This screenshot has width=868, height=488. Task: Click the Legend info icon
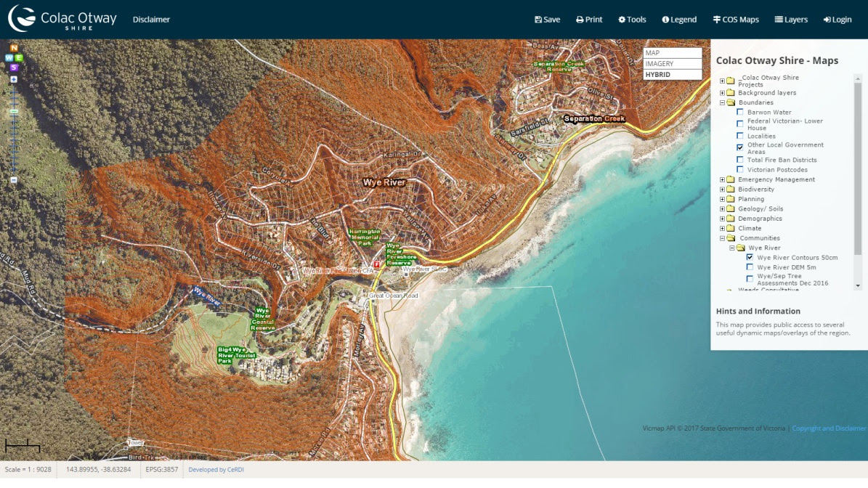click(665, 20)
